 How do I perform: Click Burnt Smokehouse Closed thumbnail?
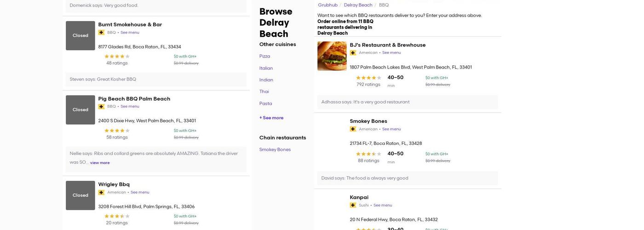point(80,36)
